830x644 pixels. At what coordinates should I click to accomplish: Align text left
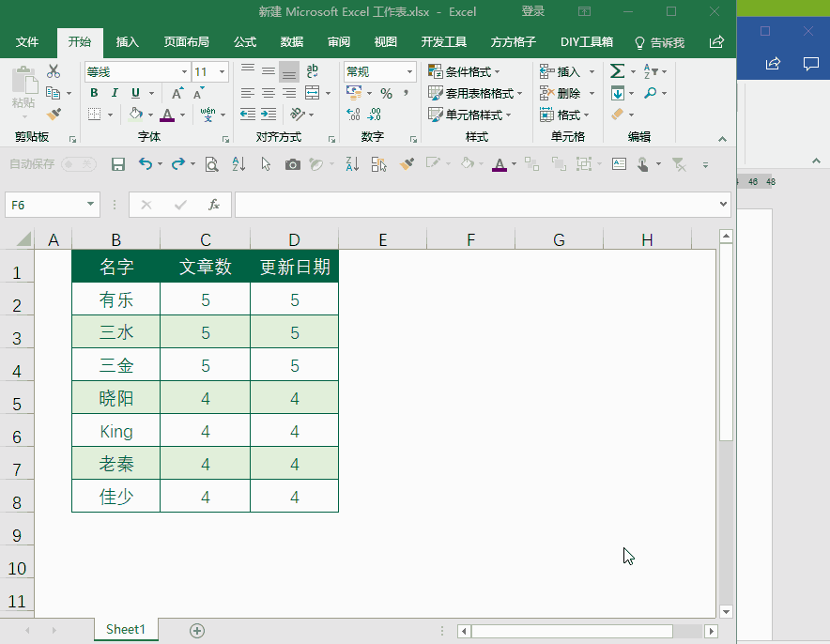247,93
